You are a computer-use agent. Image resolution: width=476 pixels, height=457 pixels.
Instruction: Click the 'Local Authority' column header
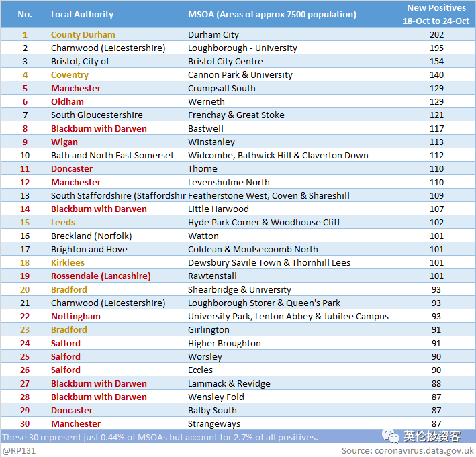(82, 14)
